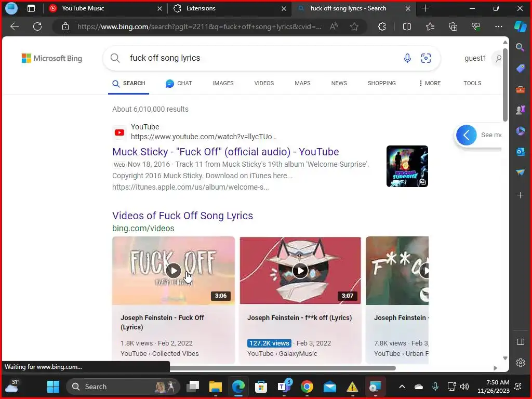Open sidebar settings gear icon
532x399 pixels.
(520, 363)
